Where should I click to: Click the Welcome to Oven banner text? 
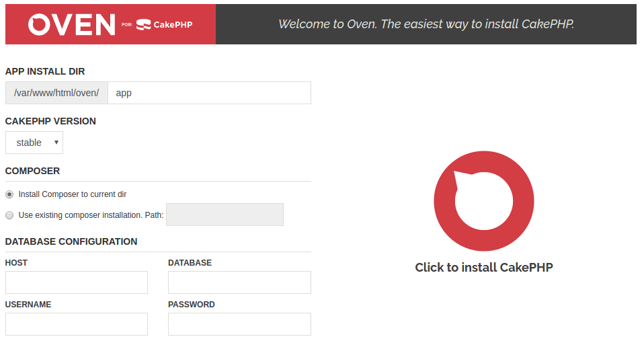426,24
